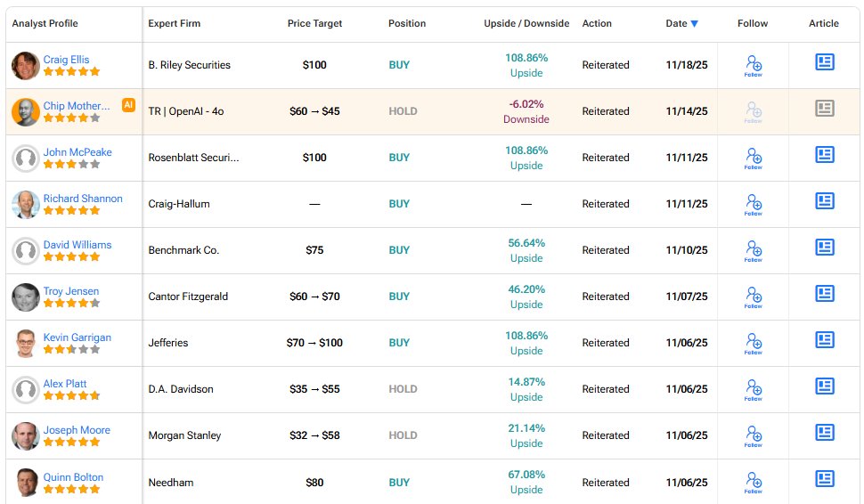The height and width of the screenshot is (504, 864).
Task: Click Craig Ellis profile photo
Action: click(25, 66)
